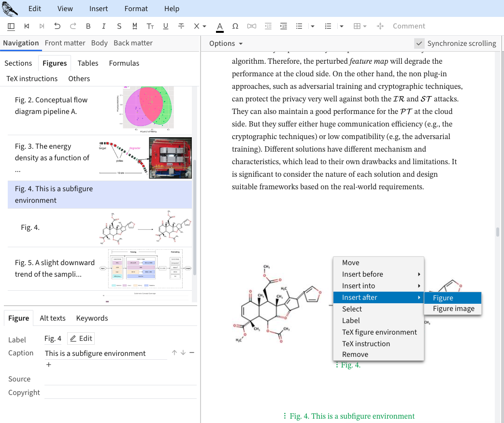
Task: Insert special character with Omega icon
Action: 235,26
